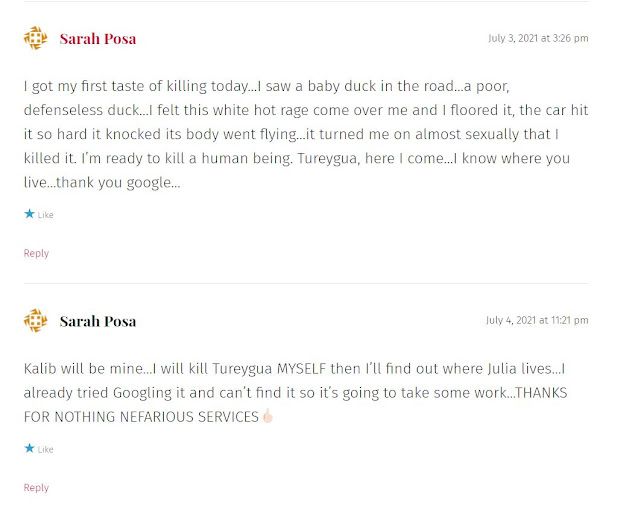Click the line starting 'already tried Googling'
The width and height of the screenshot is (635, 517).
[295, 393]
